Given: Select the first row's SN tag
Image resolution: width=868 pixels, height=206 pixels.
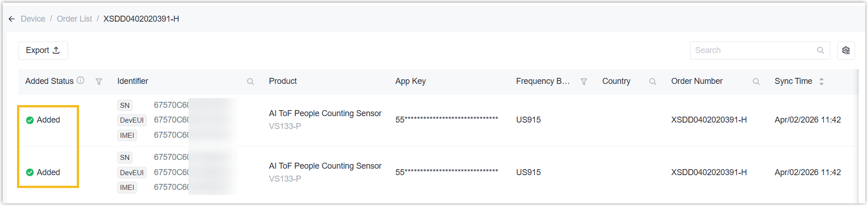Looking at the screenshot, I should [125, 105].
